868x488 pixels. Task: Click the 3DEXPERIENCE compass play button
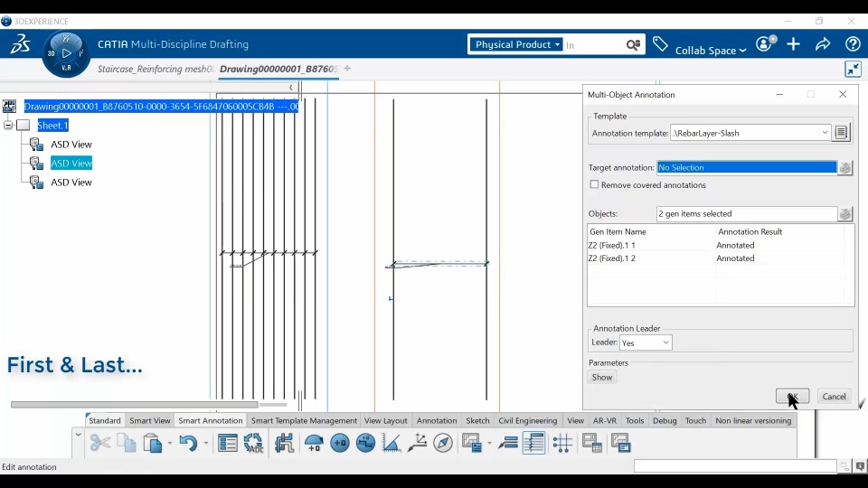point(66,53)
